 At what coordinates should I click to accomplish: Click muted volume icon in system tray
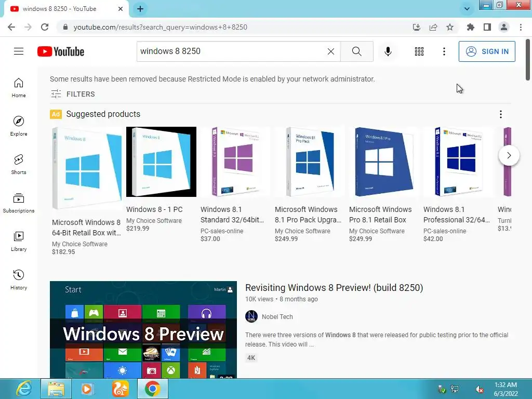point(479,389)
